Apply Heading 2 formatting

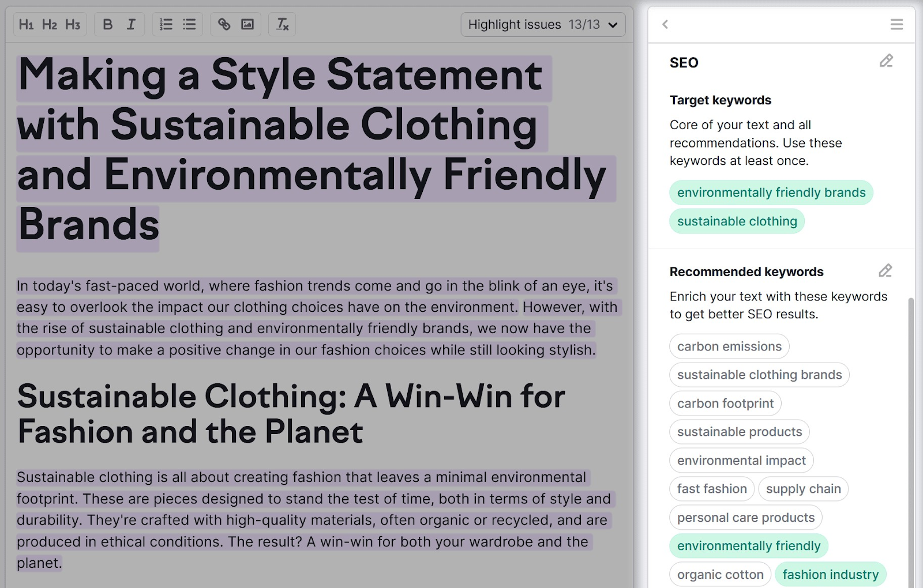[50, 24]
